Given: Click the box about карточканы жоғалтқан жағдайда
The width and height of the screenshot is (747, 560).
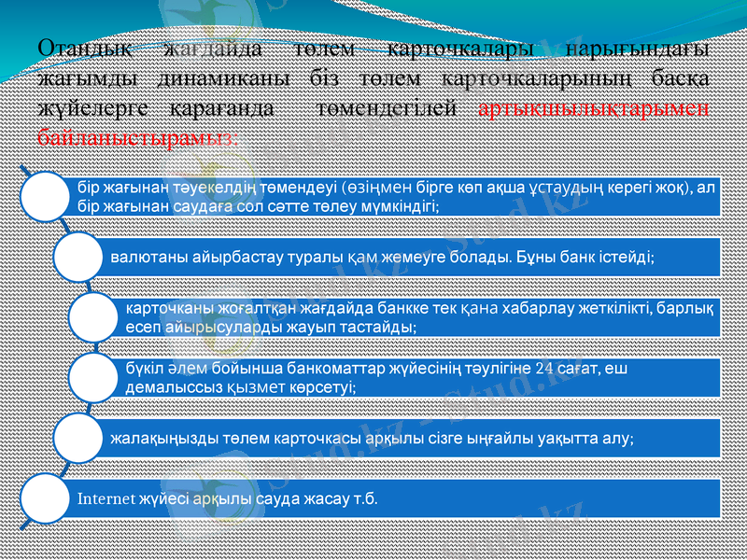Looking at the screenshot, I should [x=420, y=317].
